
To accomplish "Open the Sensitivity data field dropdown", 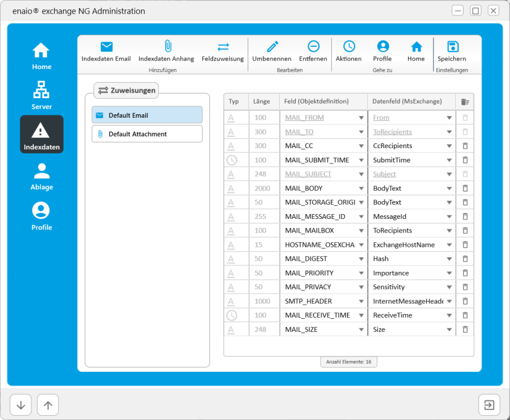I will (449, 287).
